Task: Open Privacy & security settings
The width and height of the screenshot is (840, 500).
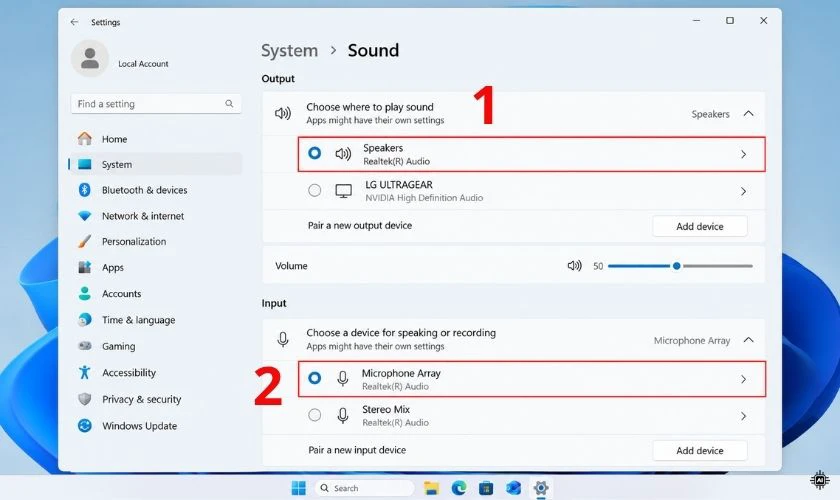Action: pyautogui.click(x=155, y=399)
